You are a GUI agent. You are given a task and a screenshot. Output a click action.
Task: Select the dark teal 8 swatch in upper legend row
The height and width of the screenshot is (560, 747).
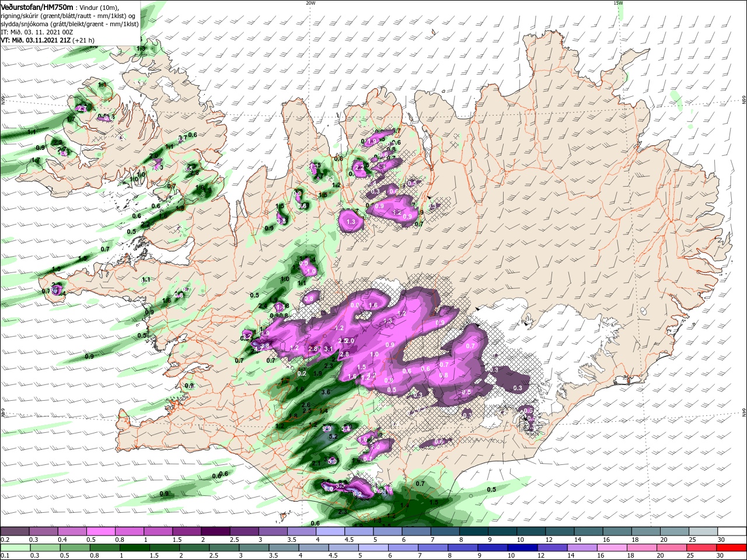[474, 531]
